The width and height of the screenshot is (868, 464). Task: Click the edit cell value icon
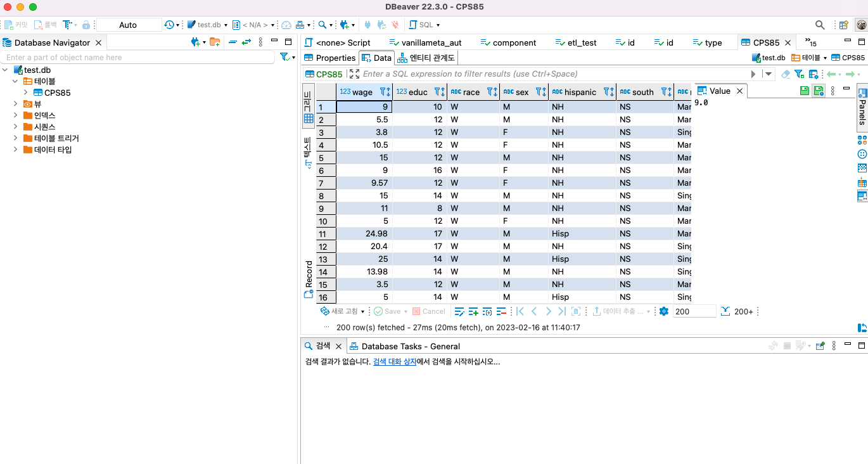460,311
